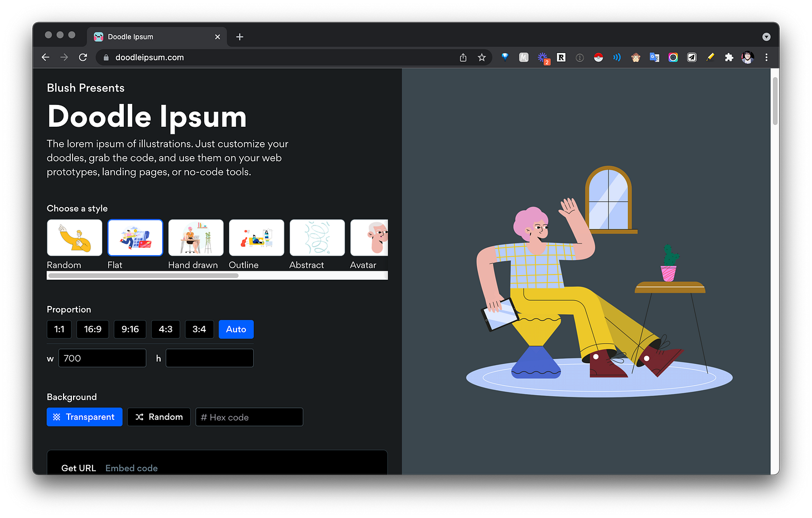Open the tab search dropdown arrow
Image resolution: width=812 pixels, height=518 pixels.
766,37
